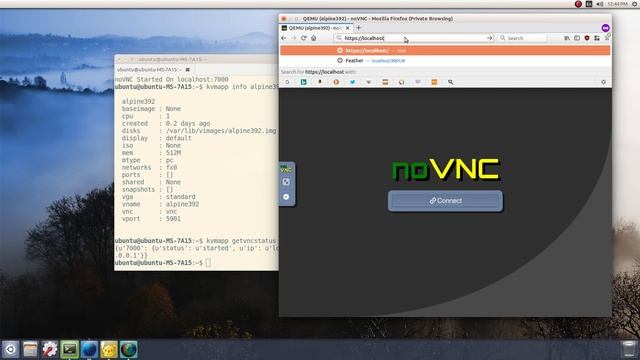Click 'noVNC Started On localhost:7000' line
The height and width of the screenshot is (360, 640).
171,79
